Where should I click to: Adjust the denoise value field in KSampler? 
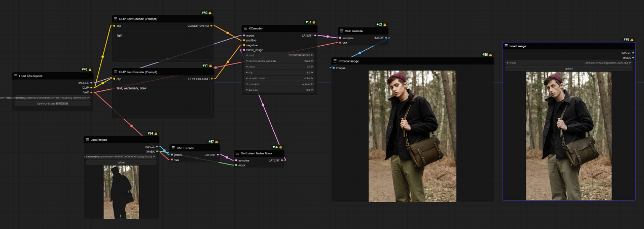[279, 90]
